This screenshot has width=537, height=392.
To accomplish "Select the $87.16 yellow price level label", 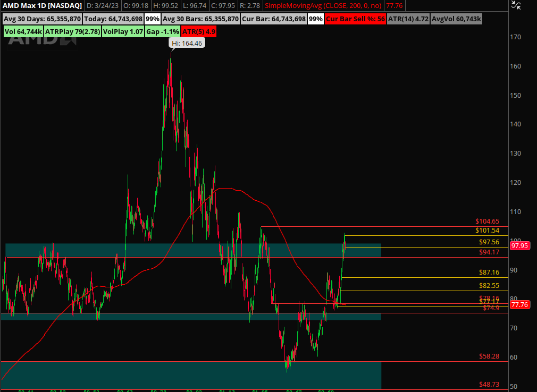I will click(x=489, y=272).
